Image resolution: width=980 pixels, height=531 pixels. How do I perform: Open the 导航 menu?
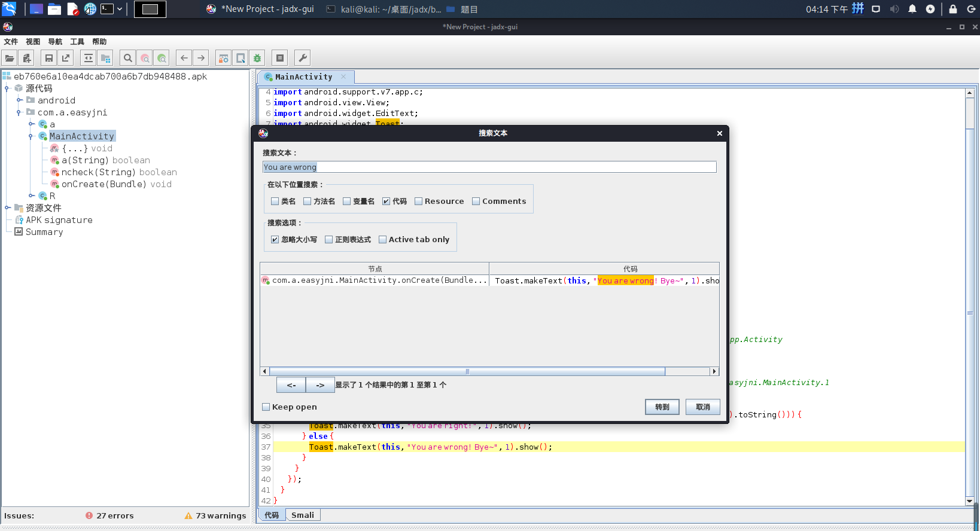point(55,42)
